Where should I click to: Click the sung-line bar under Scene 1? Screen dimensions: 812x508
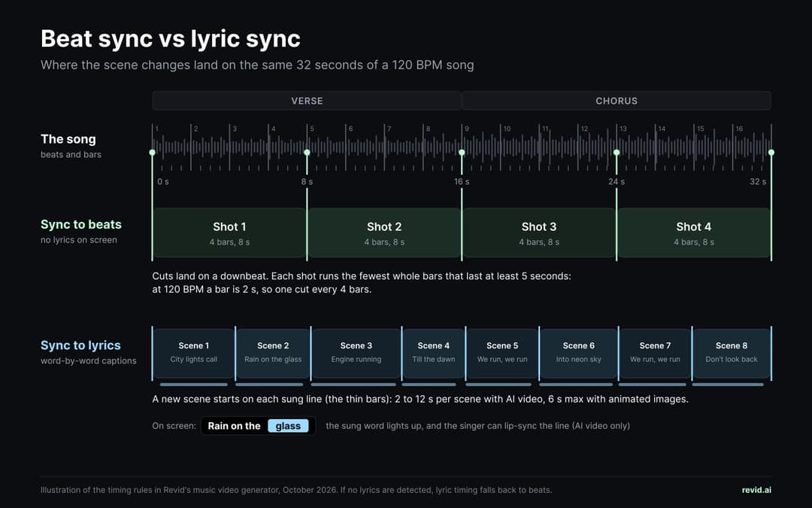point(194,385)
